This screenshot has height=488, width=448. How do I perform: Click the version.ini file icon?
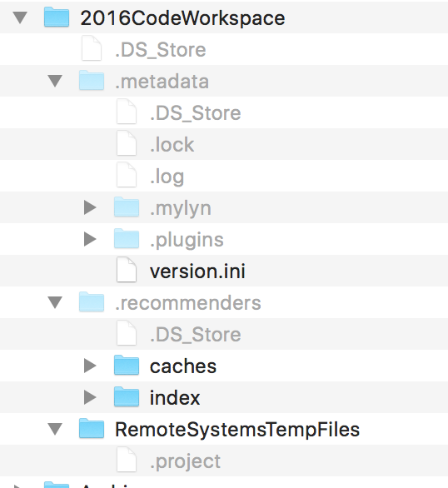127,270
